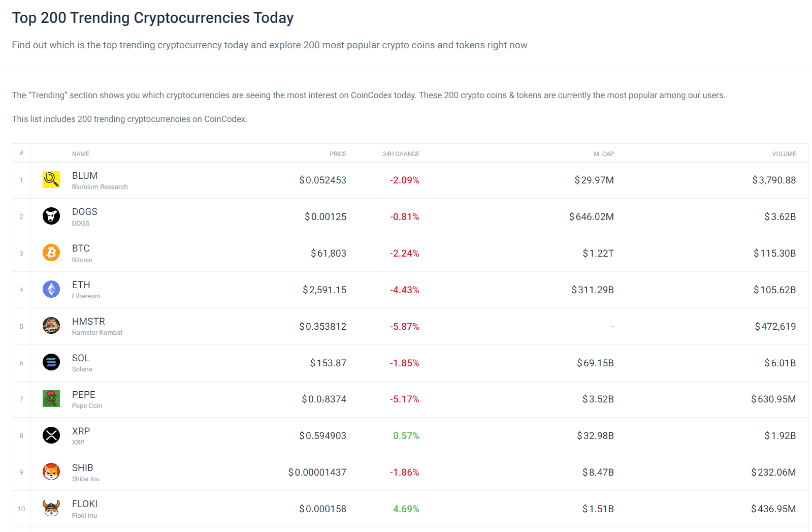This screenshot has height=532, width=812.
Task: Click the Shiba Inu logo icon
Action: [x=51, y=472]
